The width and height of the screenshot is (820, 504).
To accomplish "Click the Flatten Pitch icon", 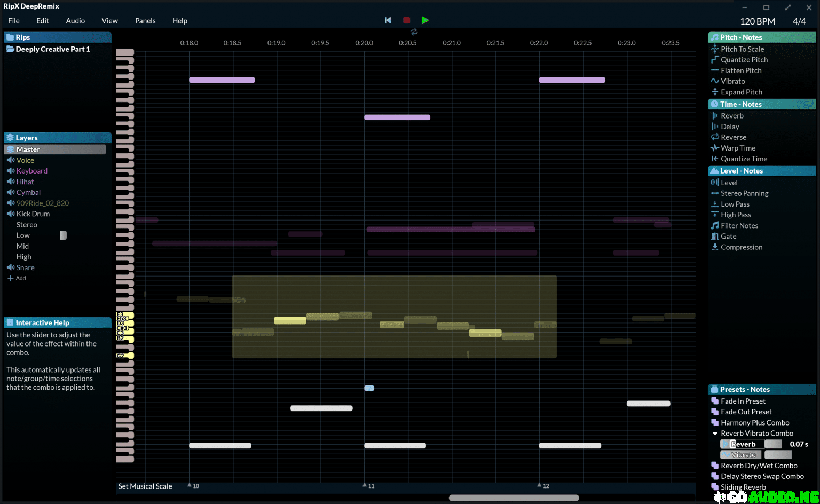I will tap(715, 70).
